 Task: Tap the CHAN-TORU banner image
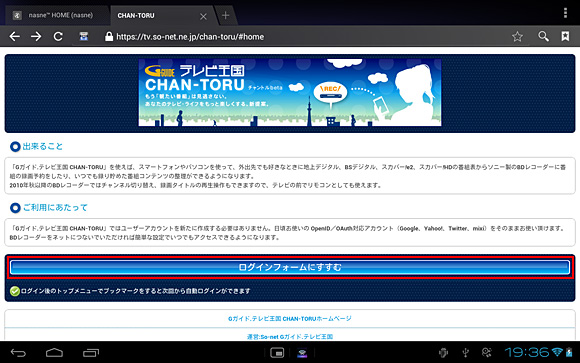290,92
